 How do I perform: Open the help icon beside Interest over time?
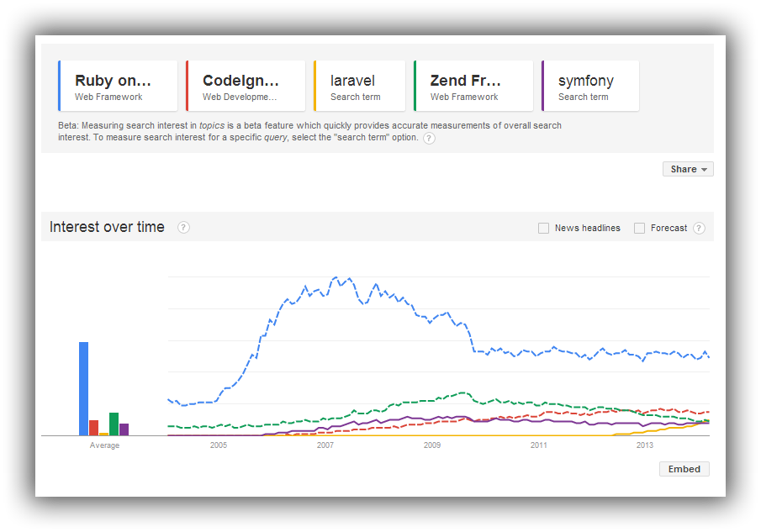pyautogui.click(x=183, y=227)
